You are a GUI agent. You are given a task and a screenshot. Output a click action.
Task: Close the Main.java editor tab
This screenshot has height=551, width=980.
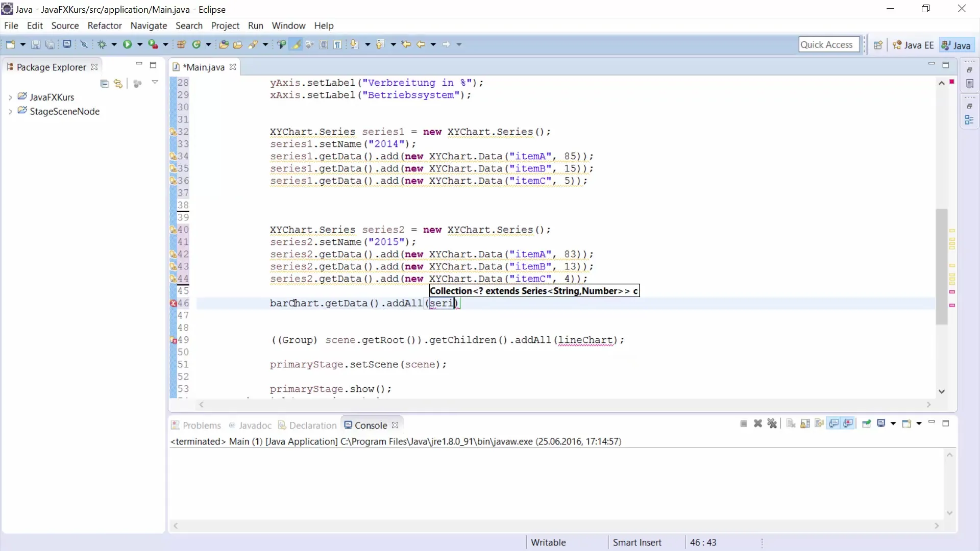tap(233, 67)
